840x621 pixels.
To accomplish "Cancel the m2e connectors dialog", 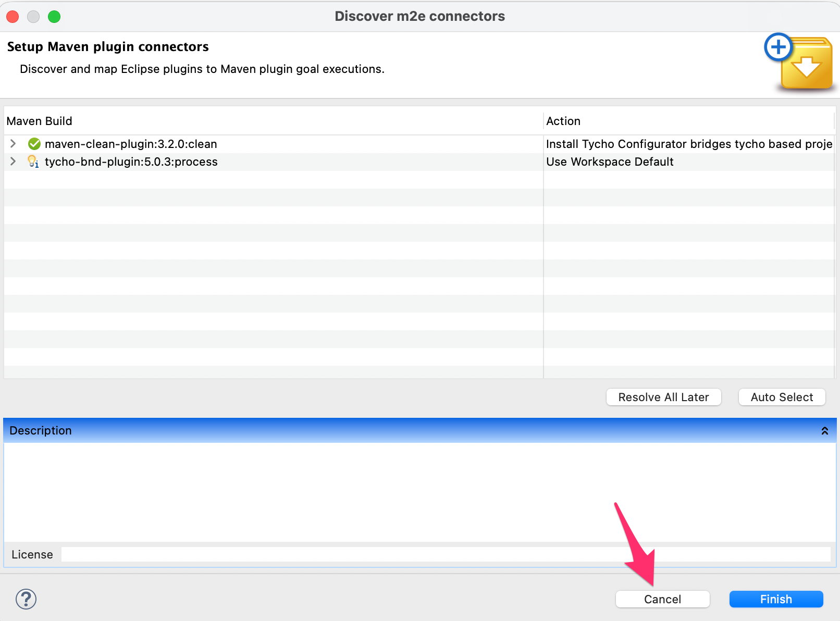I will click(663, 599).
